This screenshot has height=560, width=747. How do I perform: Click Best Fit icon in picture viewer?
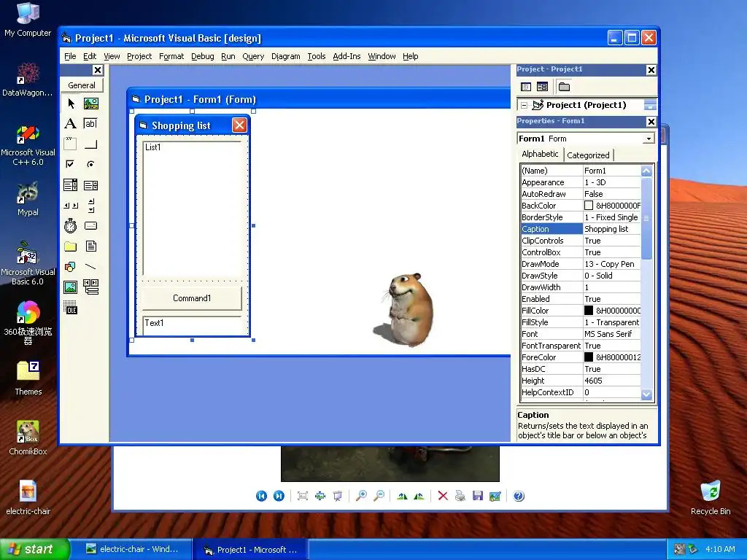click(x=303, y=496)
